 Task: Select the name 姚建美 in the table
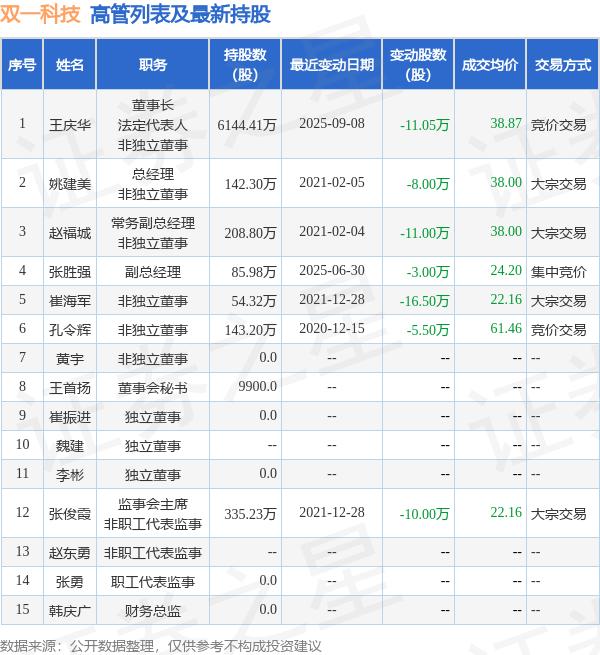(x=70, y=183)
